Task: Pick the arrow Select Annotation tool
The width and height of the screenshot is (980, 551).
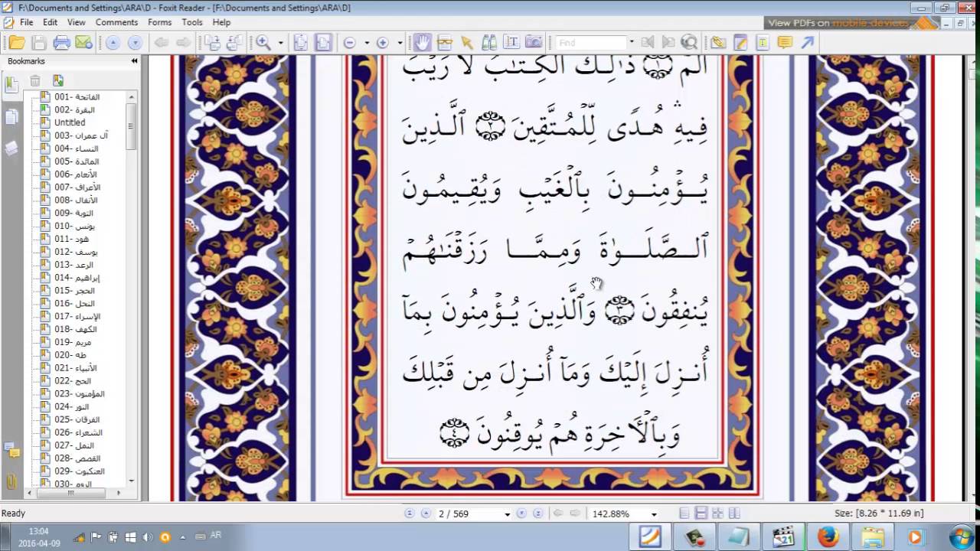Action: pos(467,43)
